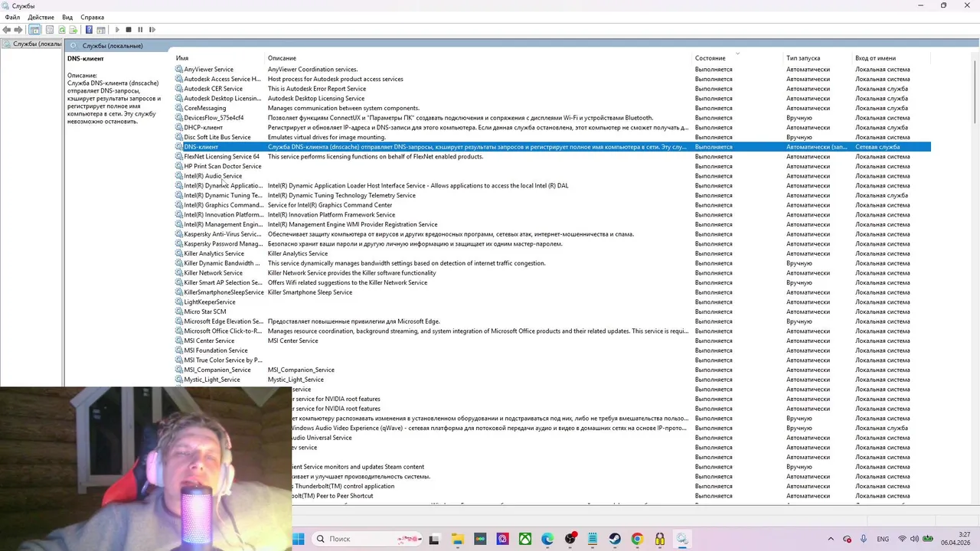Click the ENG language indicator
Image resolution: width=980 pixels, height=551 pixels.
[x=883, y=539]
